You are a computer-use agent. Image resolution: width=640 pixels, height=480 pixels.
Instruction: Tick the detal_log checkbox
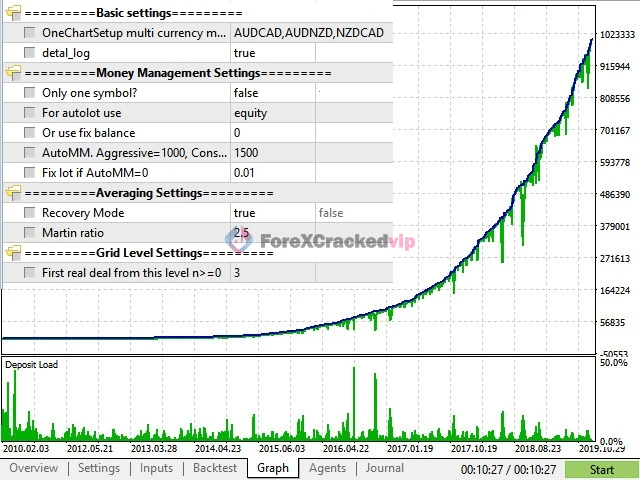[29, 53]
